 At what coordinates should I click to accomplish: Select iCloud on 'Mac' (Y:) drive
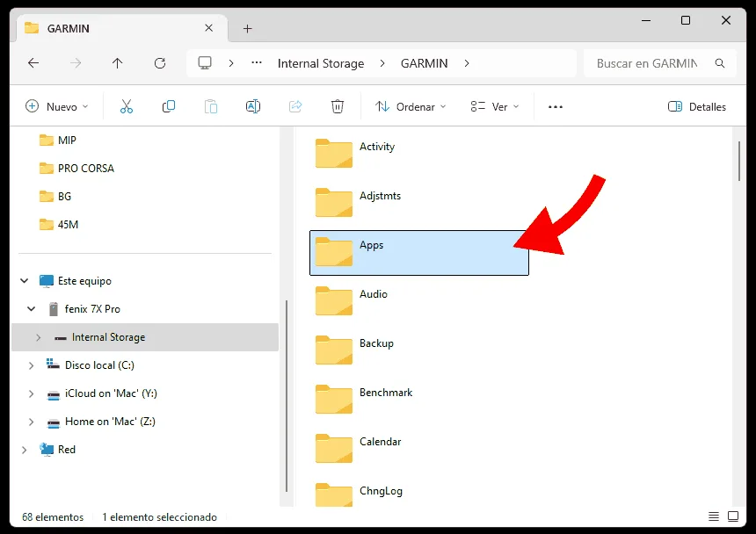(x=101, y=393)
